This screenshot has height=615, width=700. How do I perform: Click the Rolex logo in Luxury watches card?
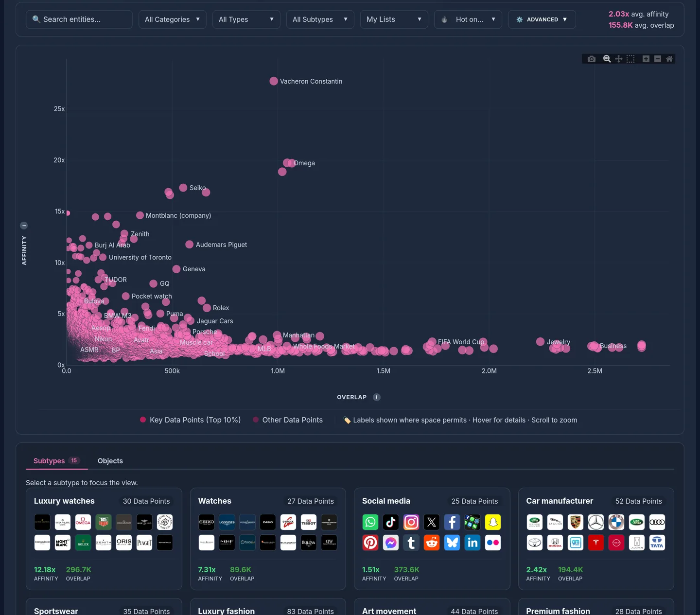coord(83,543)
